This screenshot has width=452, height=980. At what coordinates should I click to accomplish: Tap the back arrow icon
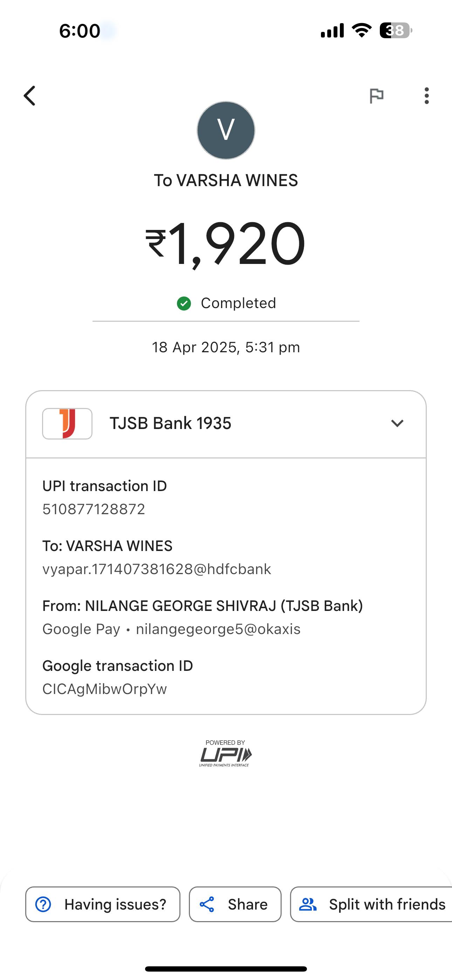pos(30,95)
